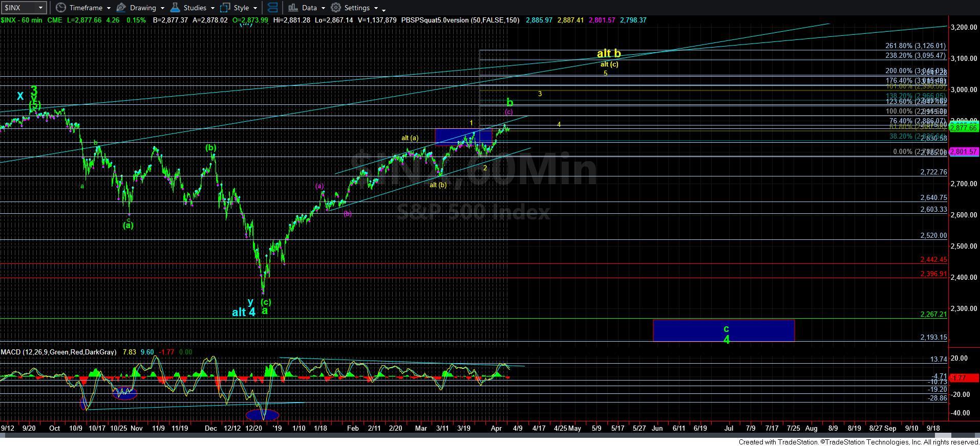Click the horizontal scrollbar below the date axis
The width and height of the screenshot is (980, 446).
tap(490, 435)
